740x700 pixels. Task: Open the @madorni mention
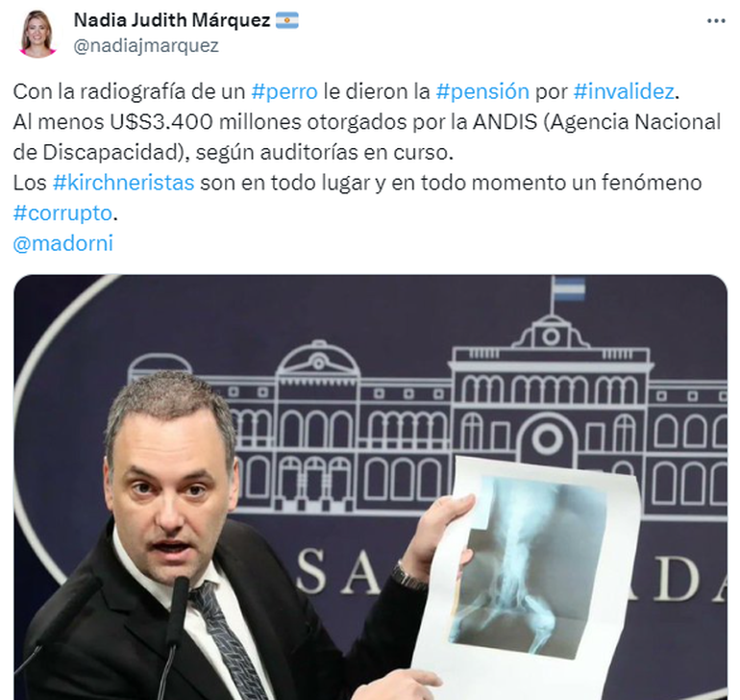tap(63, 243)
